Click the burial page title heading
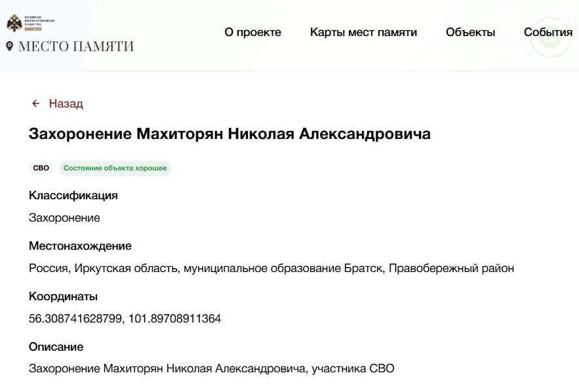 [230, 134]
